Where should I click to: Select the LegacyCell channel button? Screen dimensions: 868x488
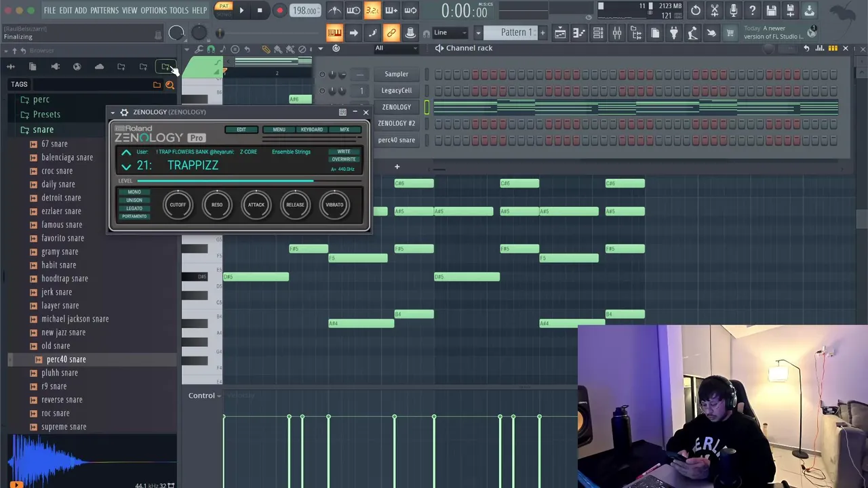396,90
